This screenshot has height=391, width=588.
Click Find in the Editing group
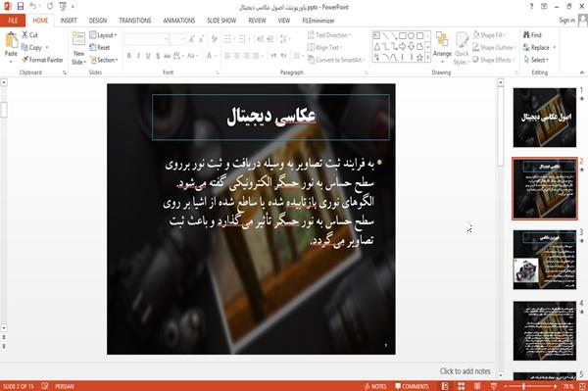click(532, 35)
